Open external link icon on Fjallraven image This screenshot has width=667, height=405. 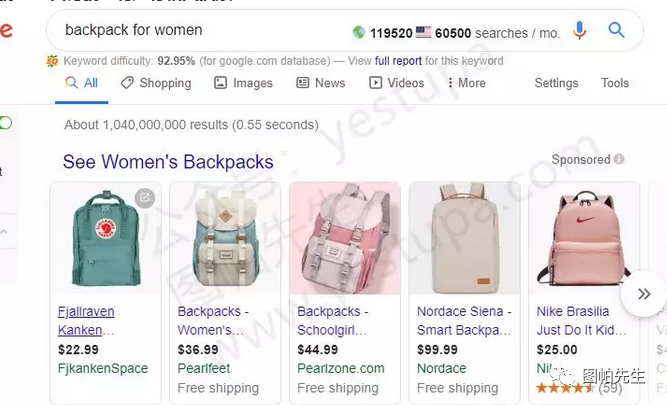coord(145,198)
